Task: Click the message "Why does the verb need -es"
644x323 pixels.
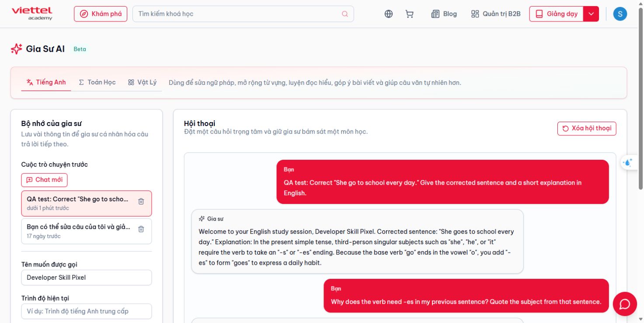Action: click(x=466, y=296)
